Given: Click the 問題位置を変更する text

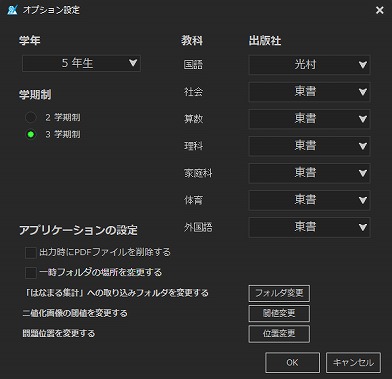Looking at the screenshot, I should 59,333.
